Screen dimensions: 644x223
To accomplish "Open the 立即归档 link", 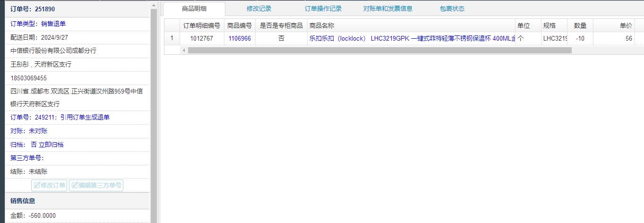I will coord(51,145).
